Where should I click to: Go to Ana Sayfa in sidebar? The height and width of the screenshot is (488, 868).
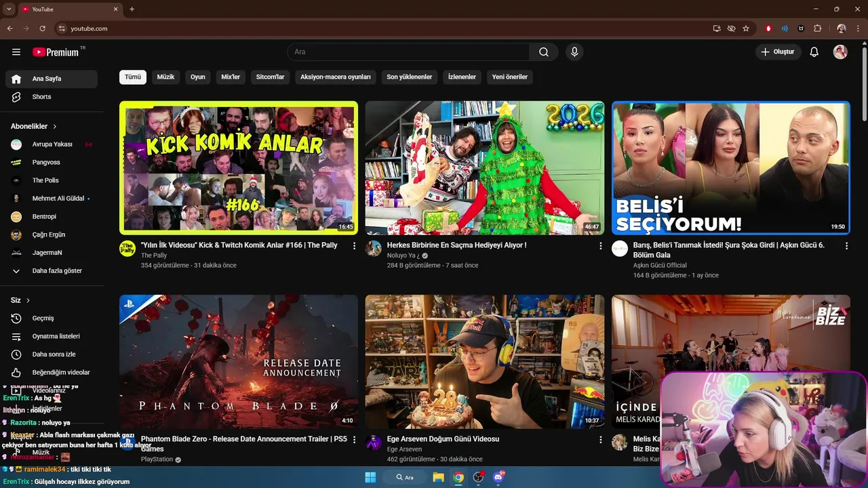point(52,79)
